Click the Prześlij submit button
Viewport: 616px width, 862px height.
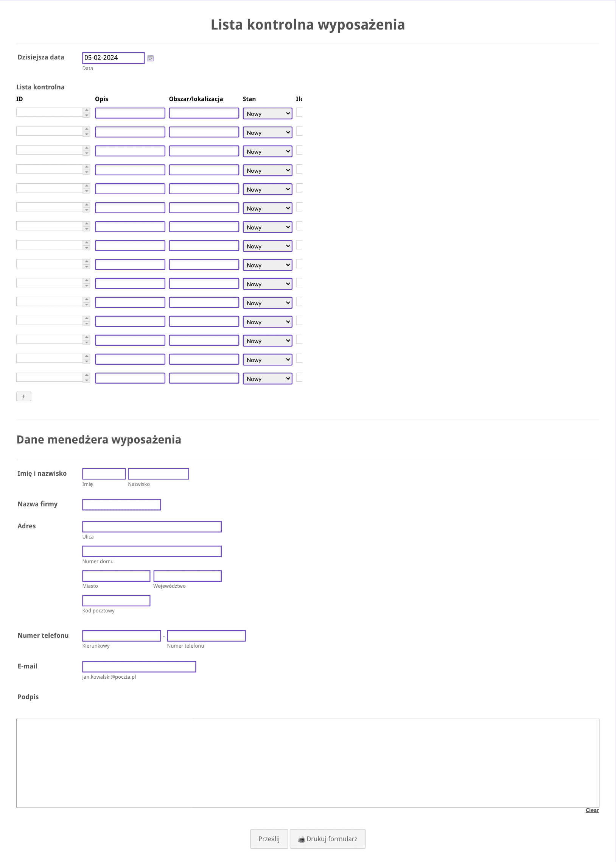coord(269,839)
